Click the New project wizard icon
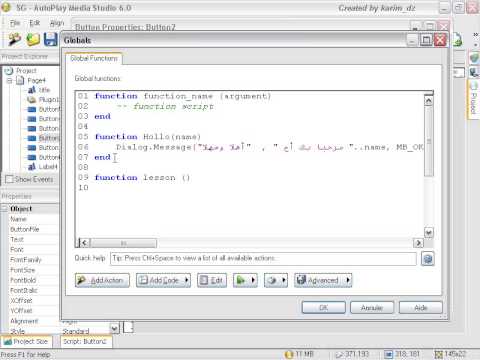 click(x=14, y=39)
